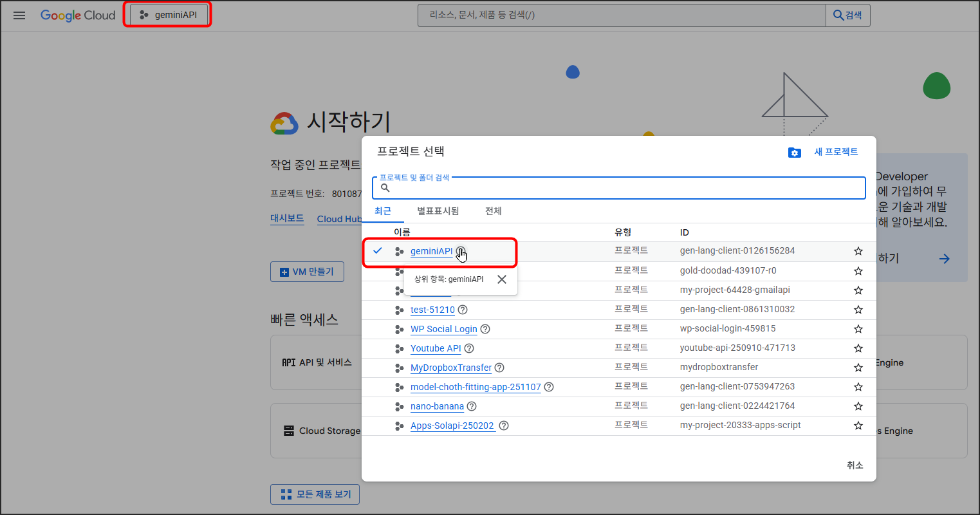
Task: Click the project icon beside WP Social Login
Action: tap(399, 329)
